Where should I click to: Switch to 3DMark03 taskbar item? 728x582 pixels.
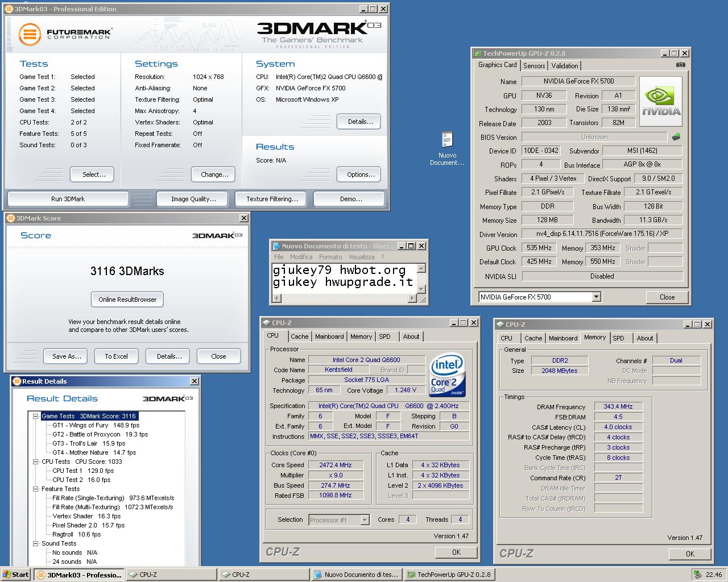pyautogui.click(x=78, y=575)
